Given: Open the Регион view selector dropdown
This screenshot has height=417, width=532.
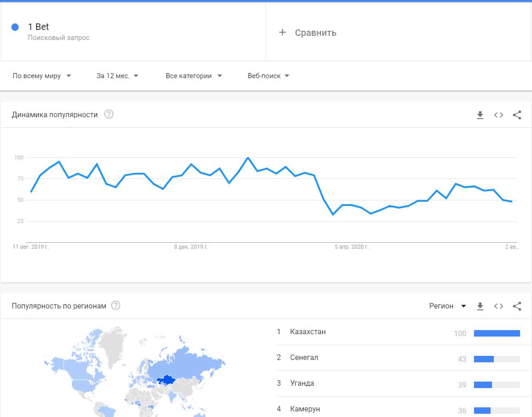Looking at the screenshot, I should (447, 306).
